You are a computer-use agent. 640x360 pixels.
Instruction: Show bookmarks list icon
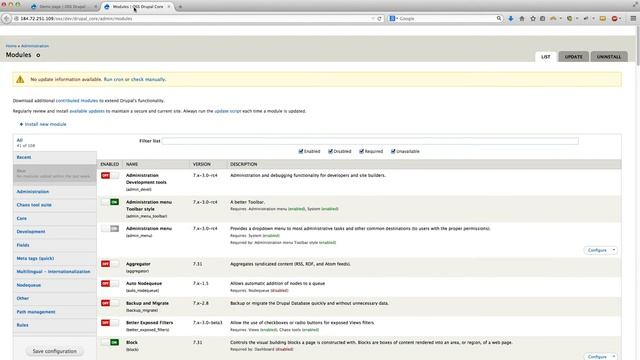point(542,18)
